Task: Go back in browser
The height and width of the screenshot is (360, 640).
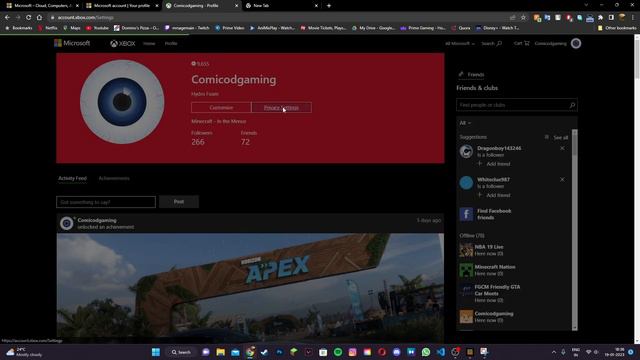Action: coord(7,18)
